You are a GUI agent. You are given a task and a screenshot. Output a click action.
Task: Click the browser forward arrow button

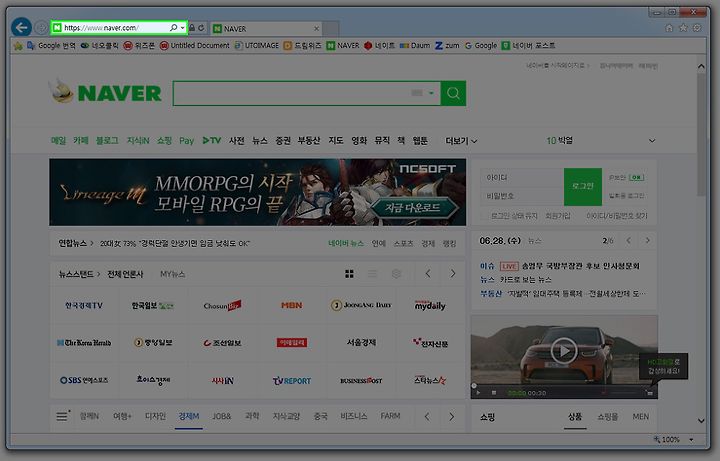point(41,28)
